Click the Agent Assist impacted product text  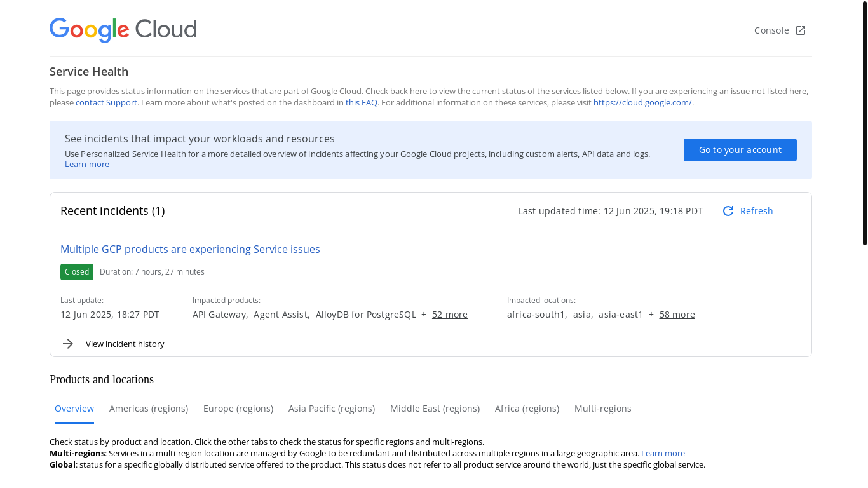[280, 315]
